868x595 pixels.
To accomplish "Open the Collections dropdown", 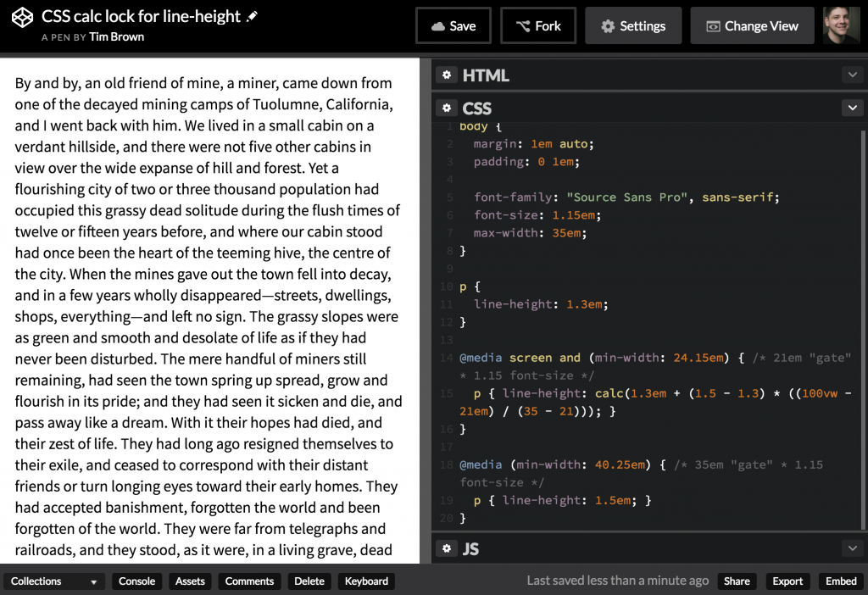I will (53, 581).
